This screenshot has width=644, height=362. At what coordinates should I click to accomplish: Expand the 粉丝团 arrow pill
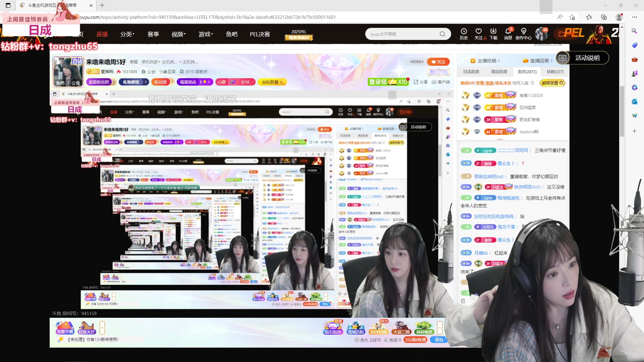tap(163, 82)
